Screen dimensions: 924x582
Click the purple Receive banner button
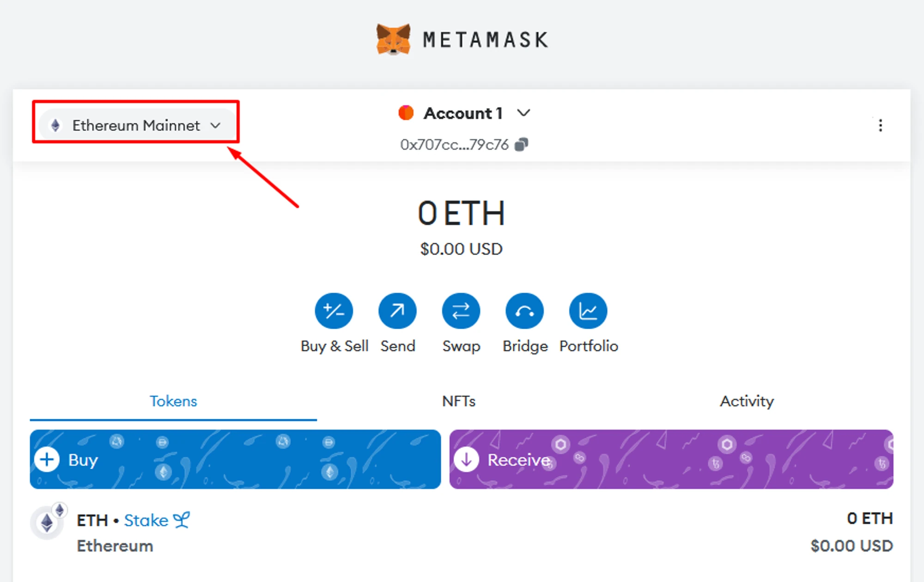[671, 459]
